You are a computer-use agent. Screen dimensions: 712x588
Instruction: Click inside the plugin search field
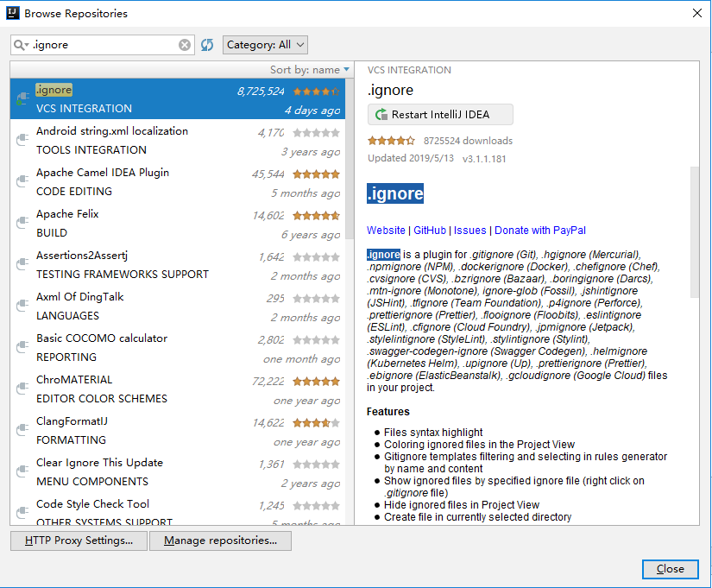(x=104, y=45)
